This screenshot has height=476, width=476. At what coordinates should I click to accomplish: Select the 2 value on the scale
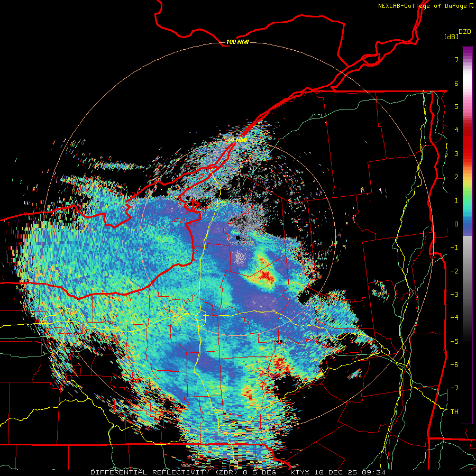coord(456,177)
